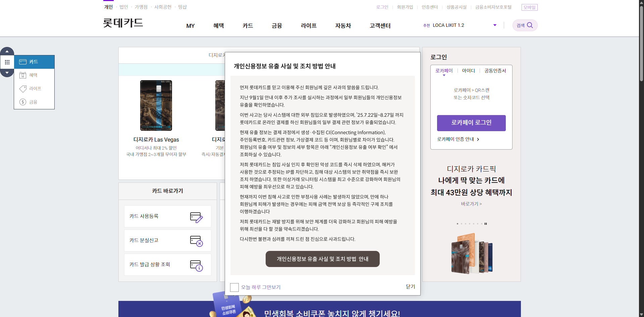
Task: Check the 오늘 하루 그만보기 checkbox
Action: 234,287
